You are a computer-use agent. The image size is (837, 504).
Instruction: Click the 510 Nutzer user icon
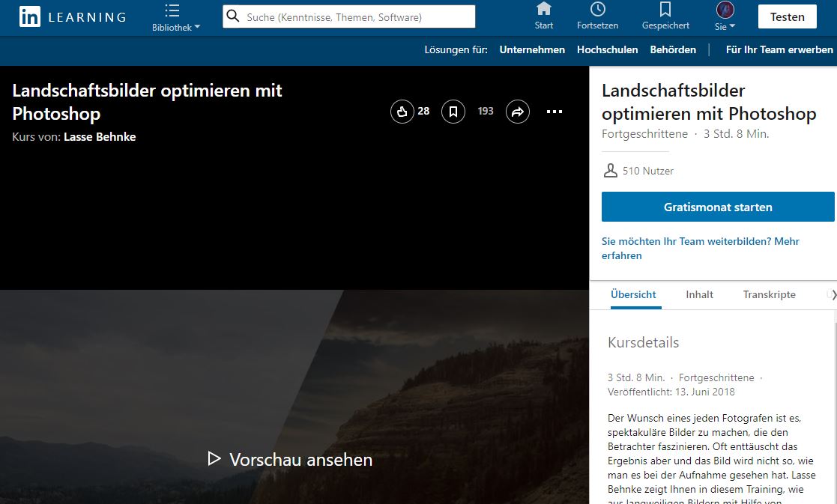point(610,171)
